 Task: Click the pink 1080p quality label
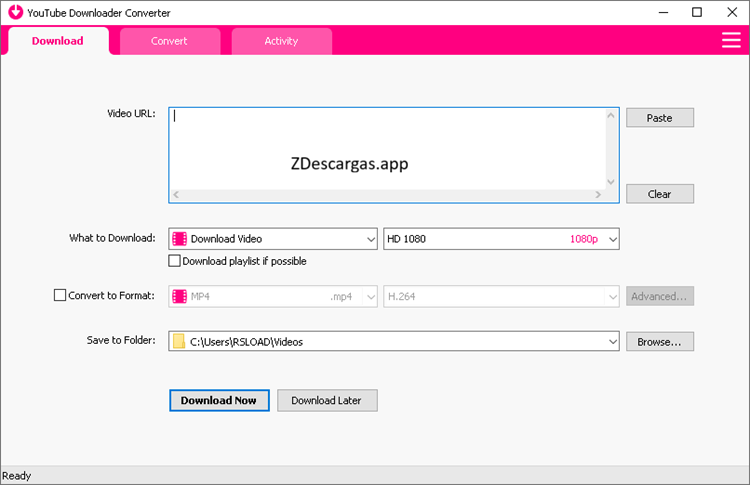[584, 239]
